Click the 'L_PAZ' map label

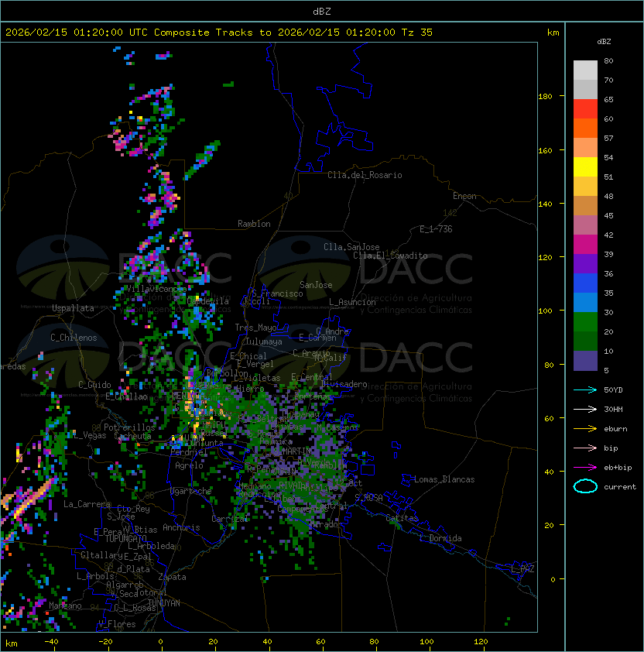click(522, 569)
